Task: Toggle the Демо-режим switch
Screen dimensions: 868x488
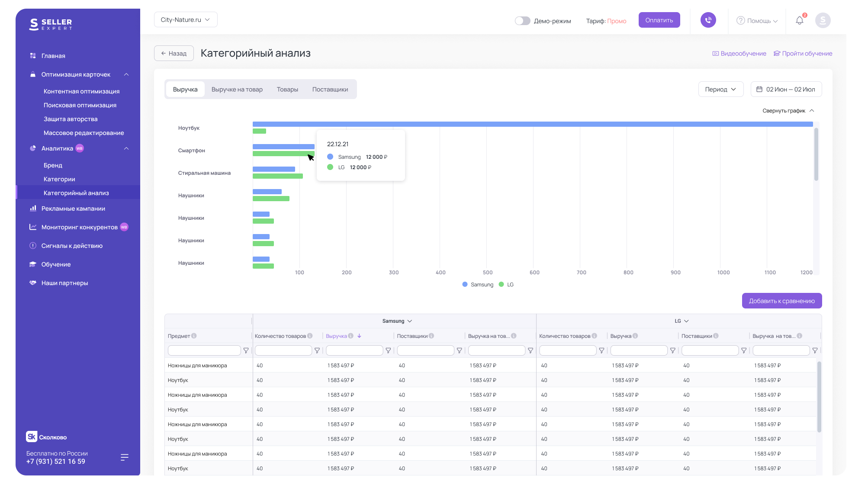Action: coord(522,21)
